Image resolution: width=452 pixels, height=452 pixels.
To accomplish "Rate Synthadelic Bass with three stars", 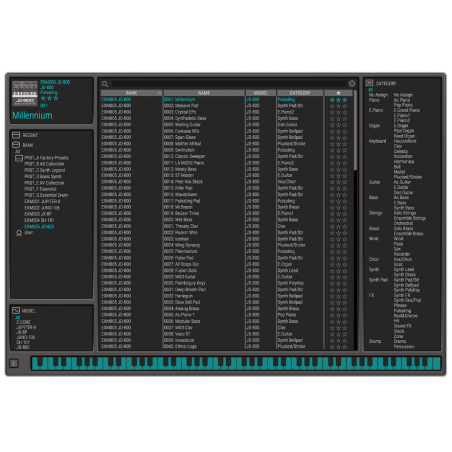I will pyautogui.click(x=345, y=119).
